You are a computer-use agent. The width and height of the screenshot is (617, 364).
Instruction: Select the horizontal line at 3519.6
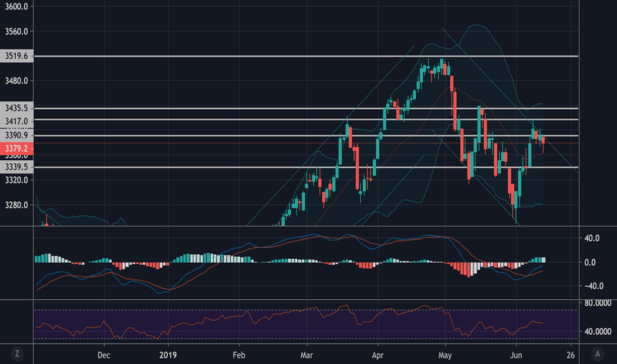click(306, 56)
